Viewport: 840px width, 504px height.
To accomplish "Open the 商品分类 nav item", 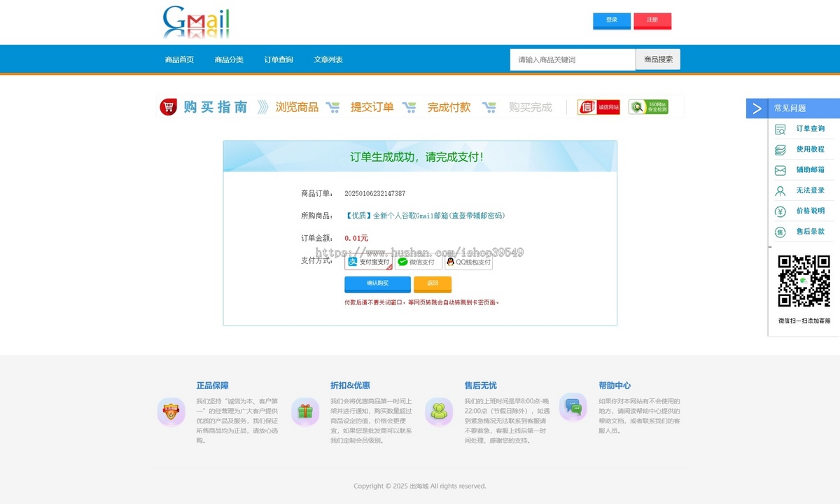I will point(229,59).
